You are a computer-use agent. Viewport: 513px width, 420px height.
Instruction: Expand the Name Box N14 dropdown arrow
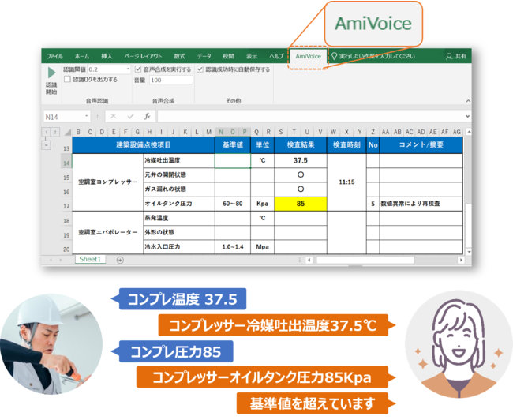coord(86,117)
